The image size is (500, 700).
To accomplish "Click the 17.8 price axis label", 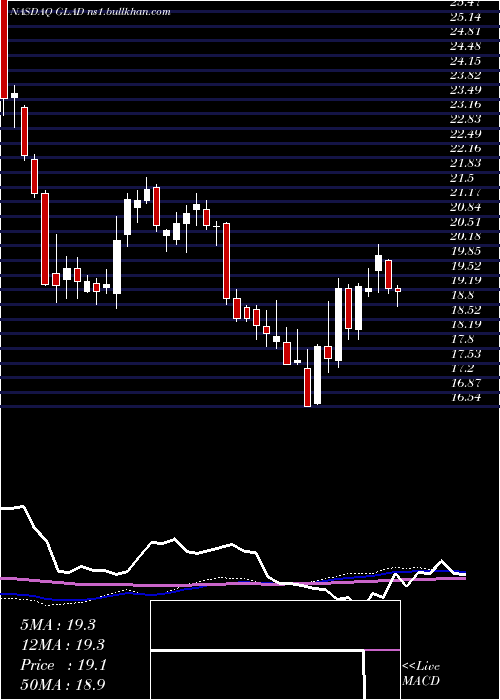I will (462, 339).
